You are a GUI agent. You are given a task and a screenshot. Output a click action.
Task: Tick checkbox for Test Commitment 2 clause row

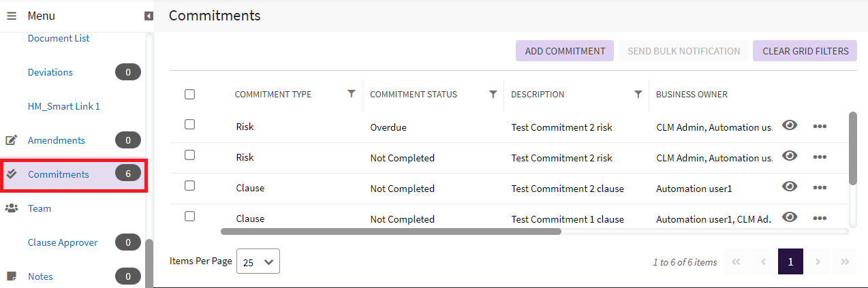pyautogui.click(x=190, y=186)
